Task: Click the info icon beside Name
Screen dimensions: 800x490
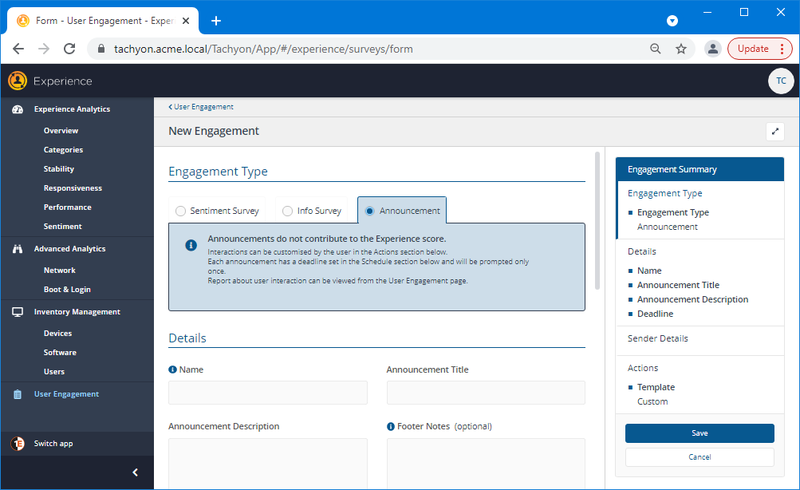Action: tap(172, 370)
